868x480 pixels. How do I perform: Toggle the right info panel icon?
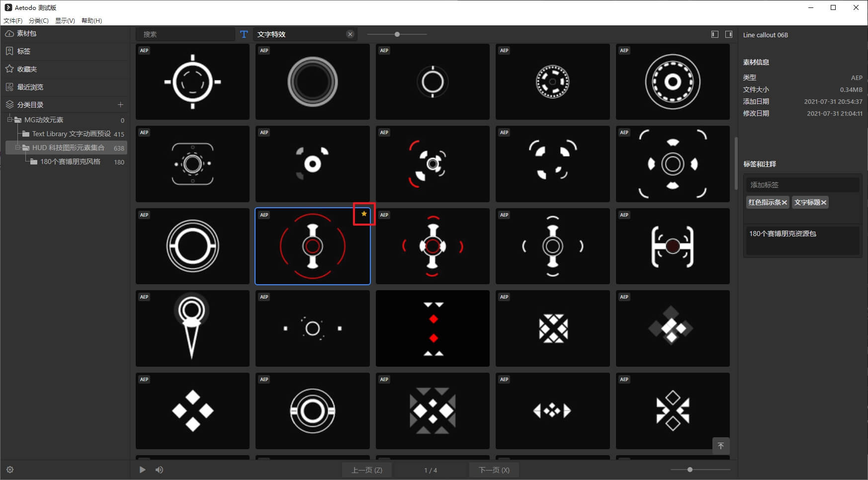point(729,34)
